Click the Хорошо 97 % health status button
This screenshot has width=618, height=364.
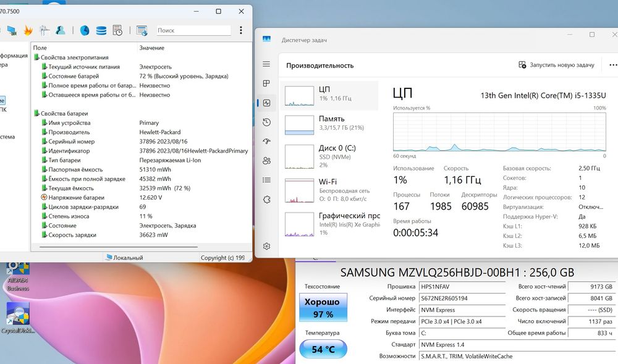click(x=323, y=307)
